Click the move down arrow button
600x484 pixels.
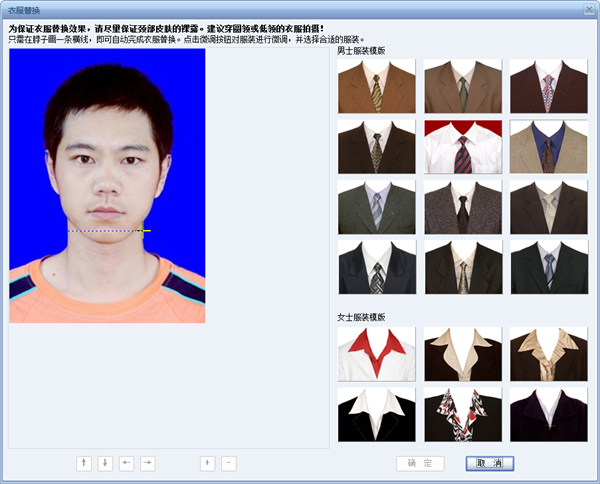pyautogui.click(x=105, y=463)
